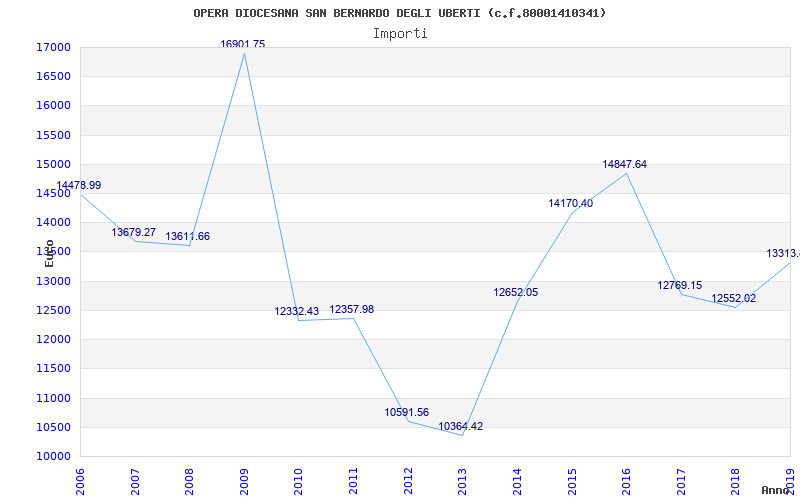Screen dimensions: 800x500
Task: Click data label 12552.02
Action: click(x=734, y=298)
